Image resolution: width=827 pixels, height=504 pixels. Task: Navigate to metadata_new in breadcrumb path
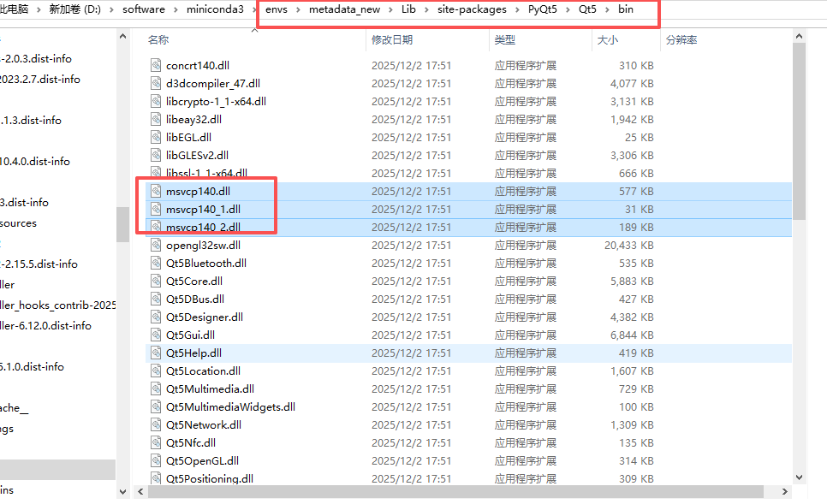[344, 9]
